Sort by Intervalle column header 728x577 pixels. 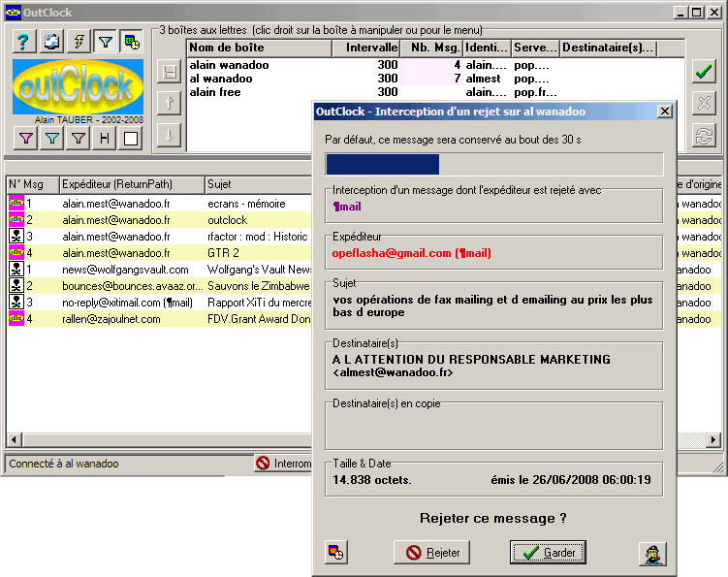(365, 48)
